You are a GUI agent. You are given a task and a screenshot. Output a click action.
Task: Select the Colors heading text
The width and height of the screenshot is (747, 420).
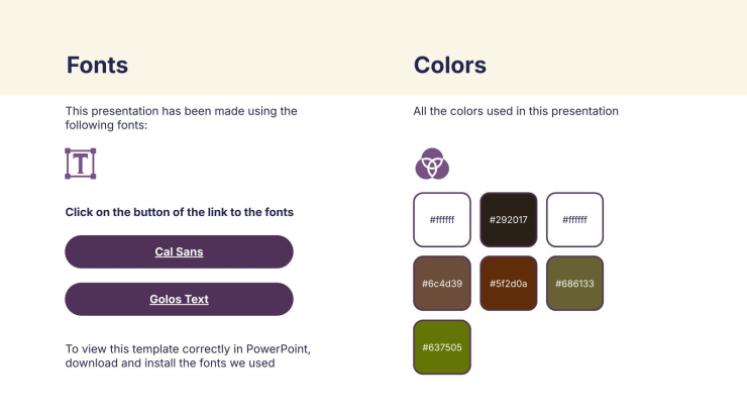point(450,66)
